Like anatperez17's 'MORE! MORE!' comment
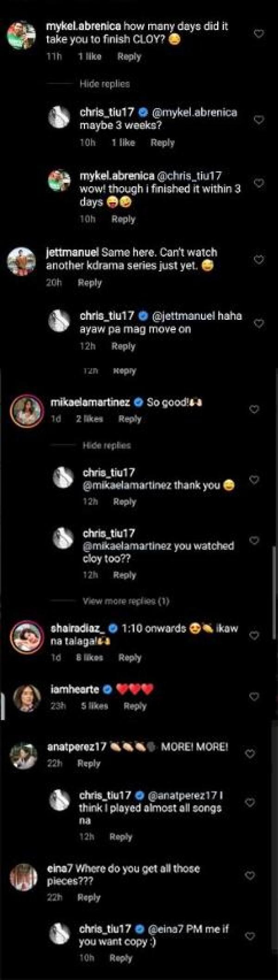 250,754
